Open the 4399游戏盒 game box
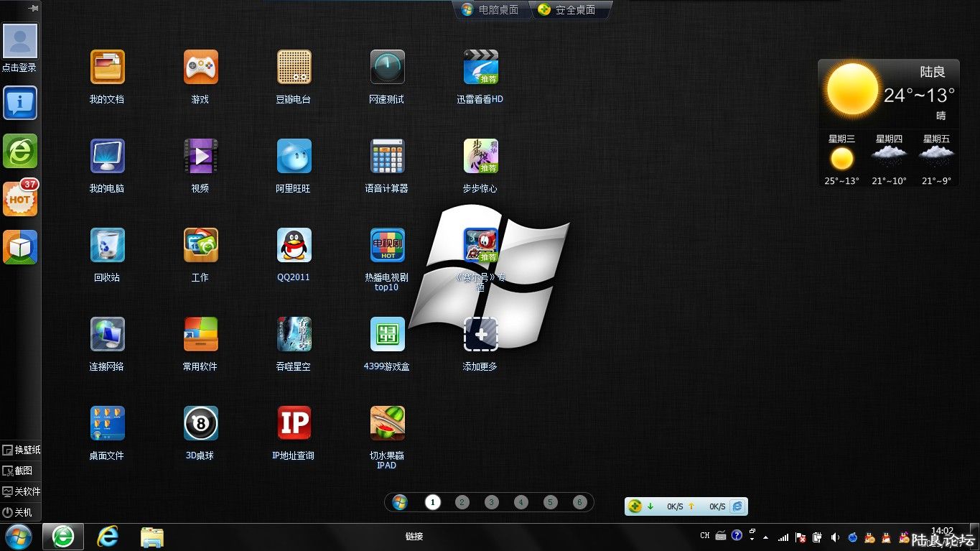The image size is (980, 551). (387, 335)
